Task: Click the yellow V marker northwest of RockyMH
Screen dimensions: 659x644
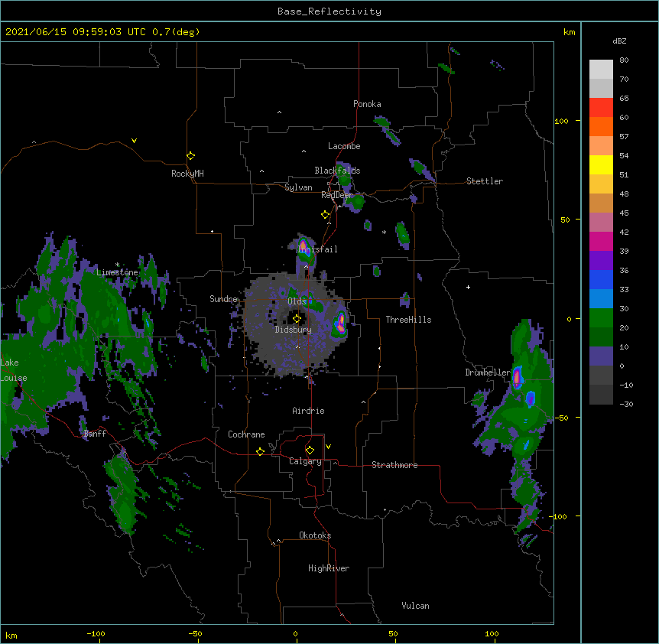Action: [134, 141]
